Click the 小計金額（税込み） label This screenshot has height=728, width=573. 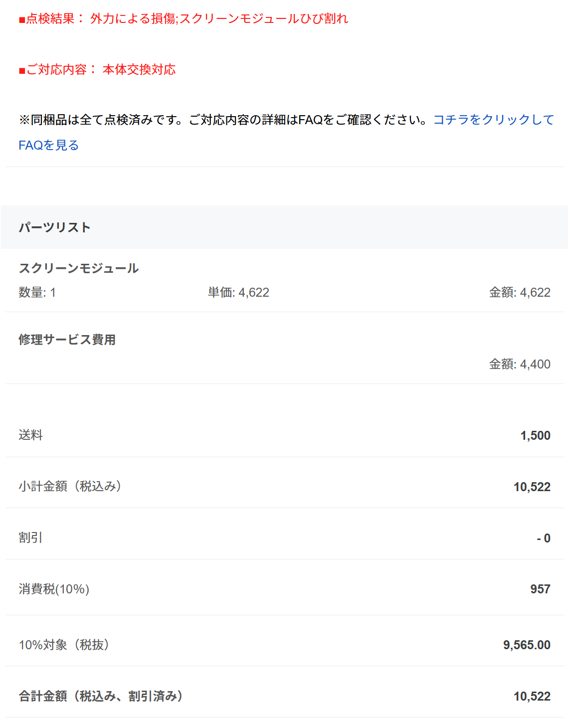[x=70, y=487]
